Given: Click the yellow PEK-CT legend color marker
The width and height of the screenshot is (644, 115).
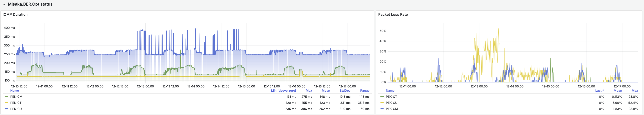Looking at the screenshot, I should [x=6, y=103].
